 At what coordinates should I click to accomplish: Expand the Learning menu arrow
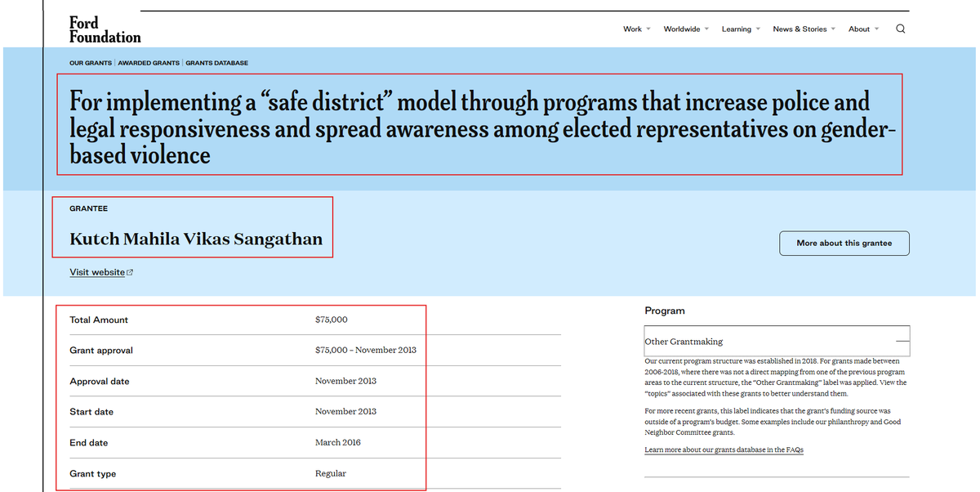758,29
